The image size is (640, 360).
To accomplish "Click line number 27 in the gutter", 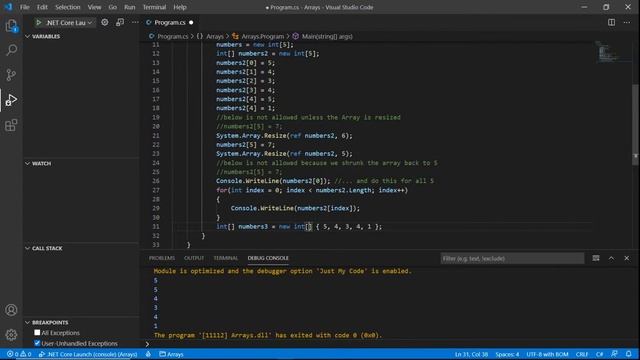I will coord(156,190).
